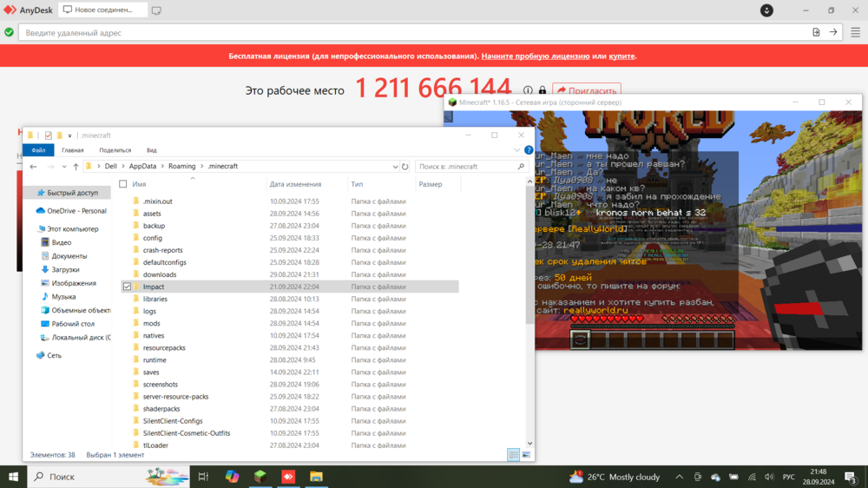Click the info icon next to workplace ID
This screenshot has width=868, height=488.
[x=528, y=90]
